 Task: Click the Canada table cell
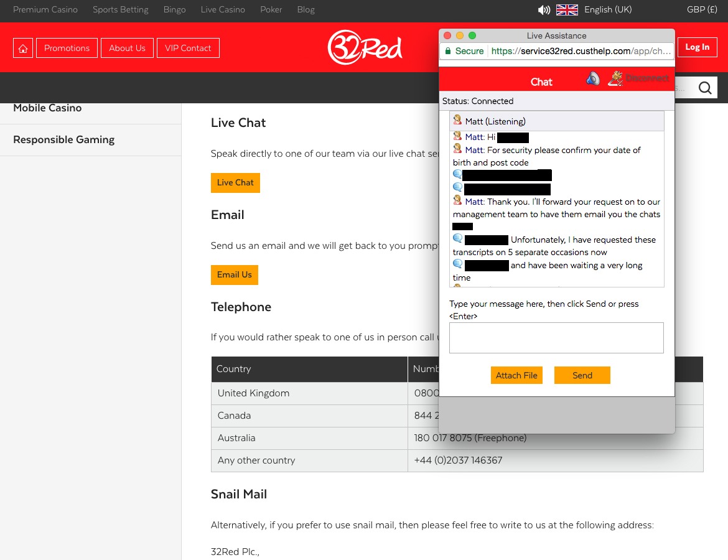[309, 416]
